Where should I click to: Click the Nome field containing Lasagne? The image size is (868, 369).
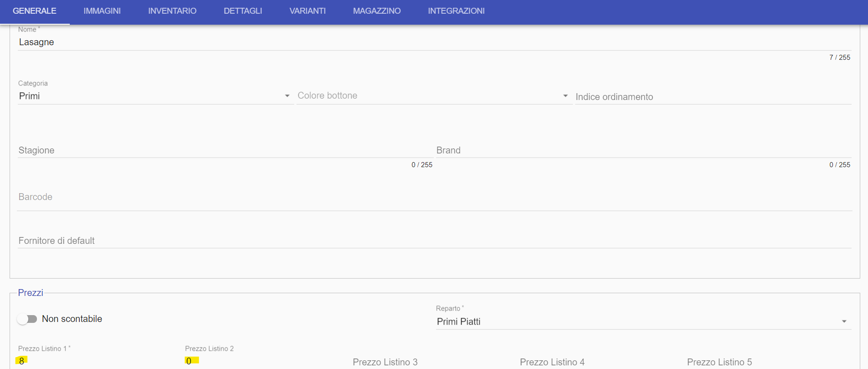[x=434, y=42]
